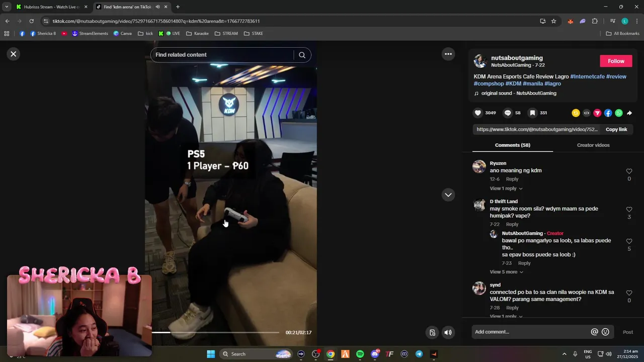The width and height of the screenshot is (644, 362).
Task: Open the #KDM hashtag link
Action: 513,83
